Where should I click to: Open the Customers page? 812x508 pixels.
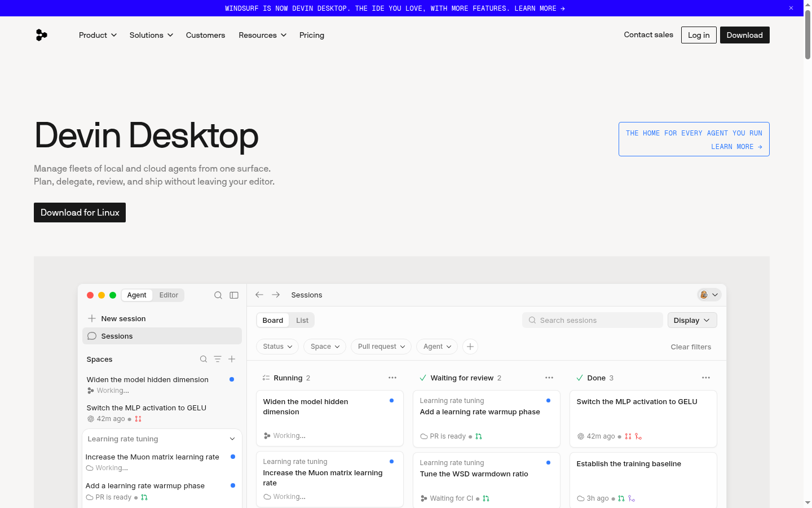point(205,35)
